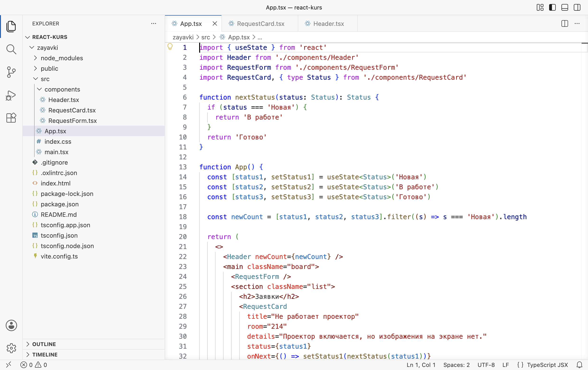Image resolution: width=588 pixels, height=370 pixels.
Task: Place cursor on nextStatus function name, line 6
Action: 255,97
